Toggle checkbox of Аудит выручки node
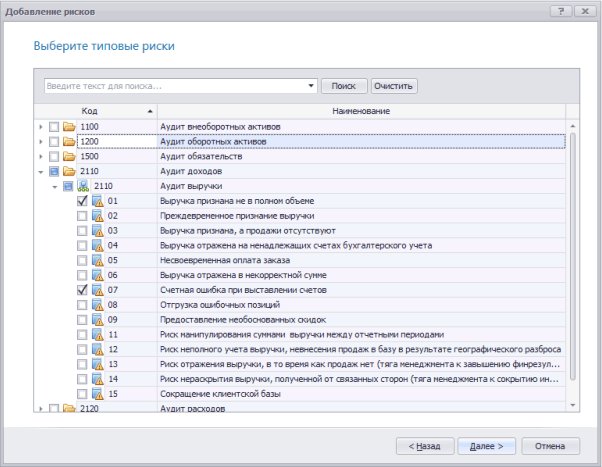This screenshot has height=467, width=602. pyautogui.click(x=68, y=186)
